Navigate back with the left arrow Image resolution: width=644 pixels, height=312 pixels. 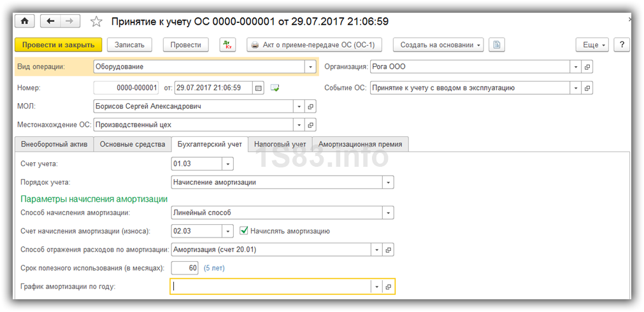pyautogui.click(x=50, y=22)
